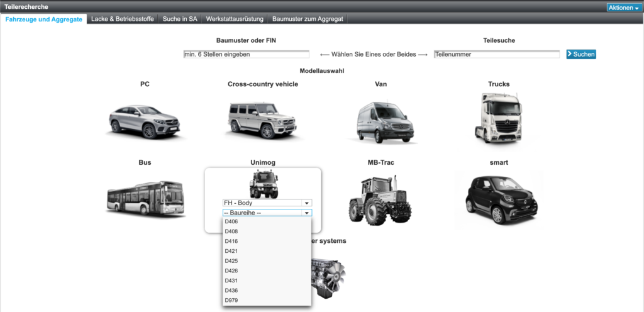Choose D979 in the Baureihe list
Screen dimensions: 644x312
[231, 300]
